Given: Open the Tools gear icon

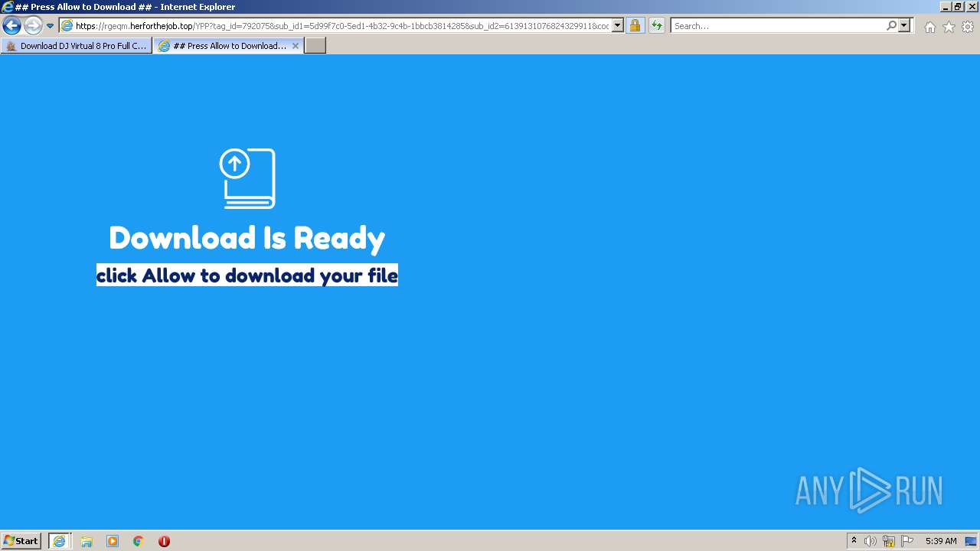Looking at the screenshot, I should [x=968, y=27].
